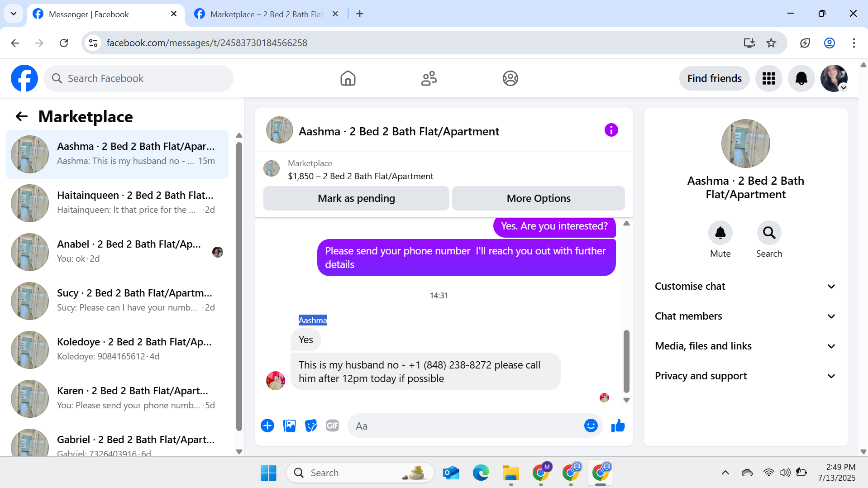The image size is (868, 488).
Task: Click the Facebook logo home icon
Action: (24, 78)
